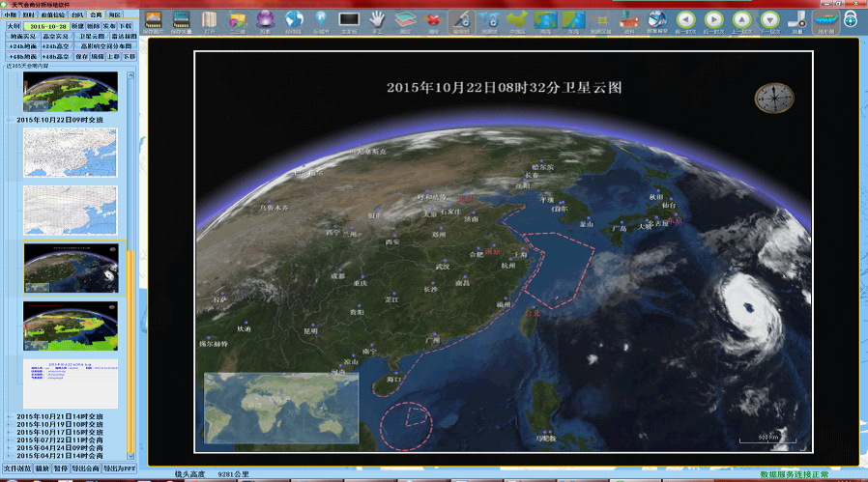The image size is (868, 482).
Task: Open the Layers (图层) icon
Action: pos(405,22)
